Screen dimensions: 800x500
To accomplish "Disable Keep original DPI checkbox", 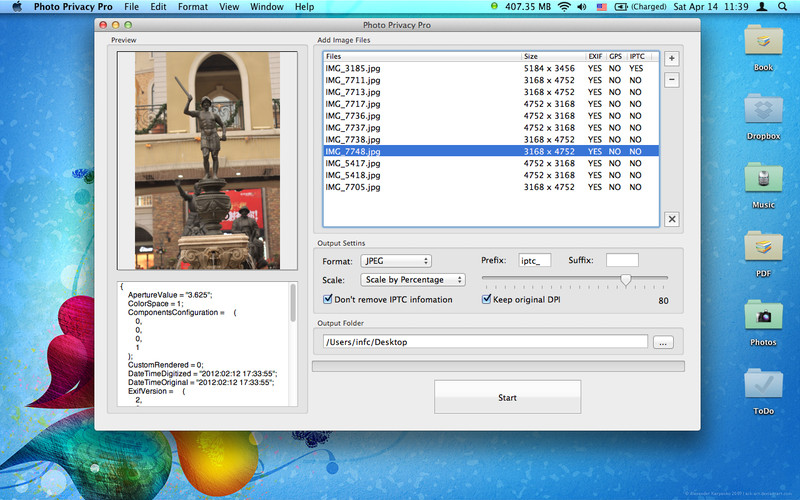I will click(x=487, y=299).
